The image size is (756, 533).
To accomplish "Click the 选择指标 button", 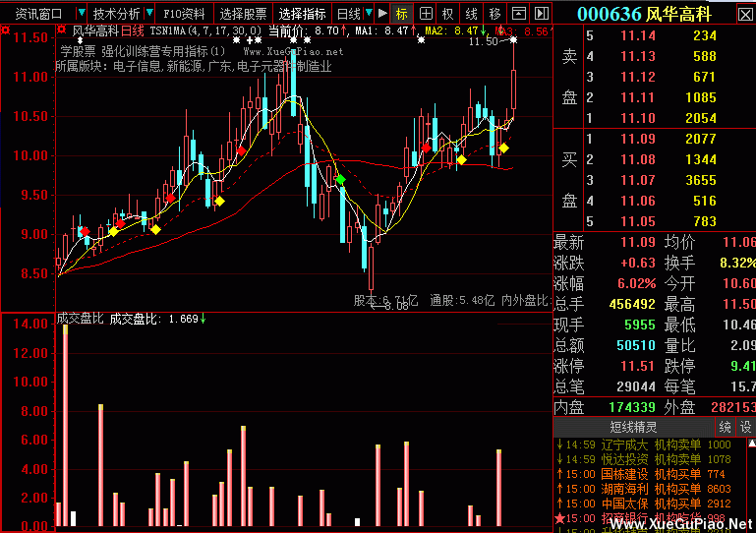I will coord(303,14).
